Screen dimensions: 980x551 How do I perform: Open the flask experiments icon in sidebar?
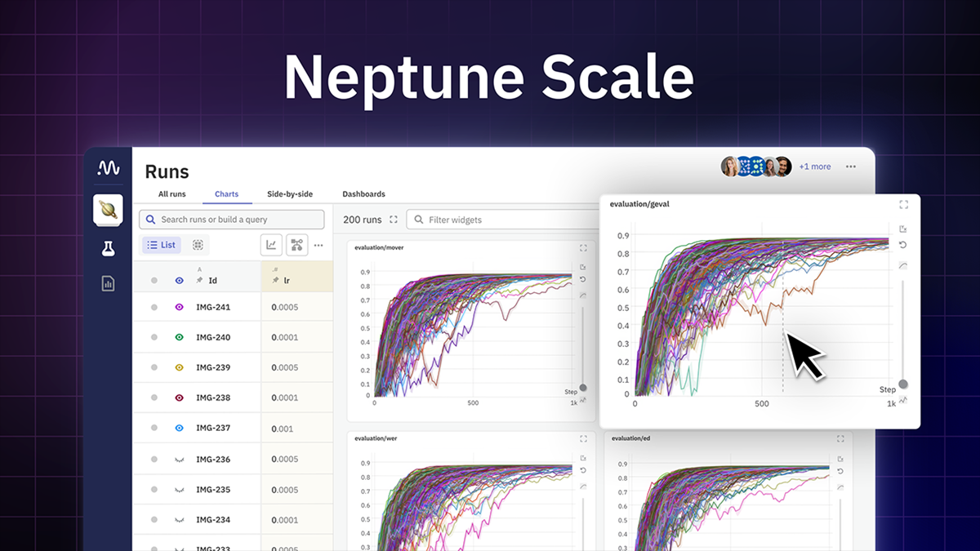pyautogui.click(x=108, y=249)
